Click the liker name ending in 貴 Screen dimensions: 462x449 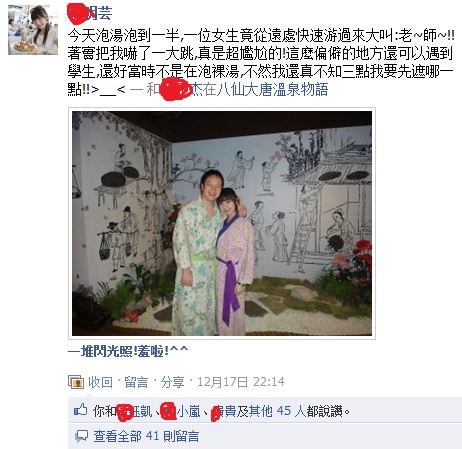[224, 411]
